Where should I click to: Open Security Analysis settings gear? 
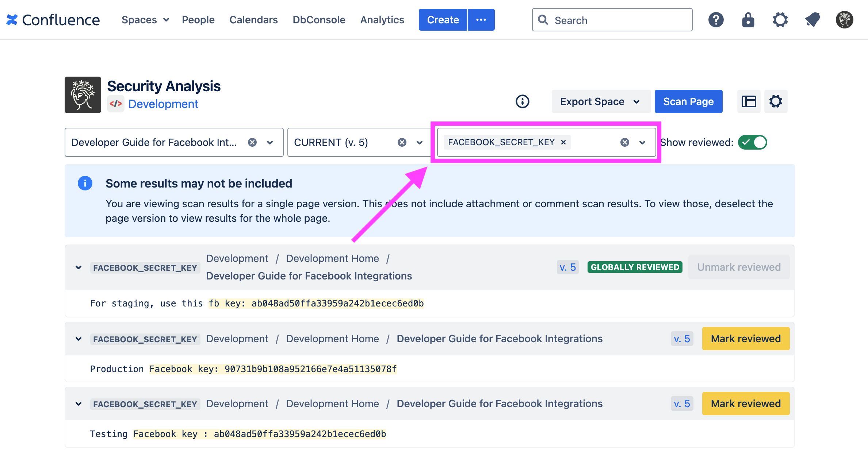pyautogui.click(x=776, y=101)
